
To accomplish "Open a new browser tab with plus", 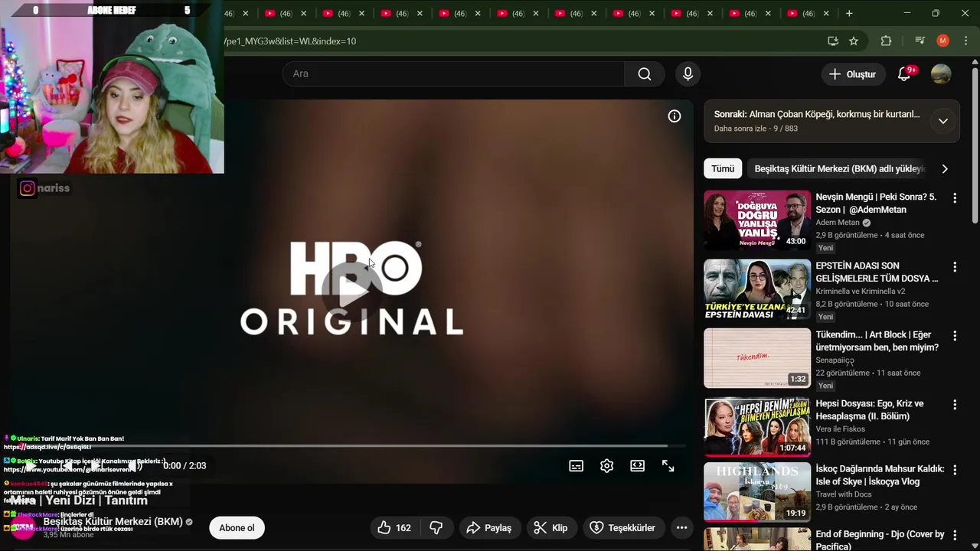I will [x=849, y=13].
